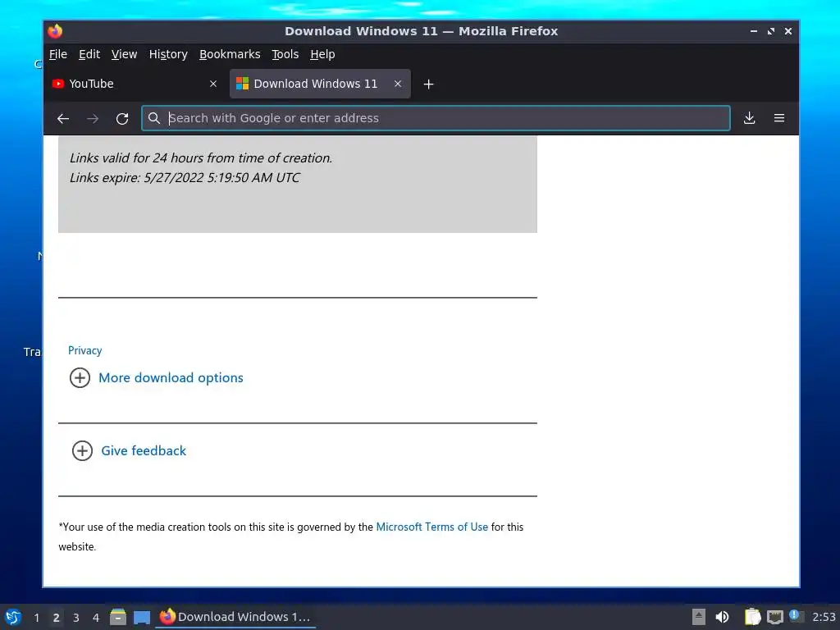This screenshot has height=630, width=840.
Task: Open the Firefox hamburger application menu
Action: (779, 118)
